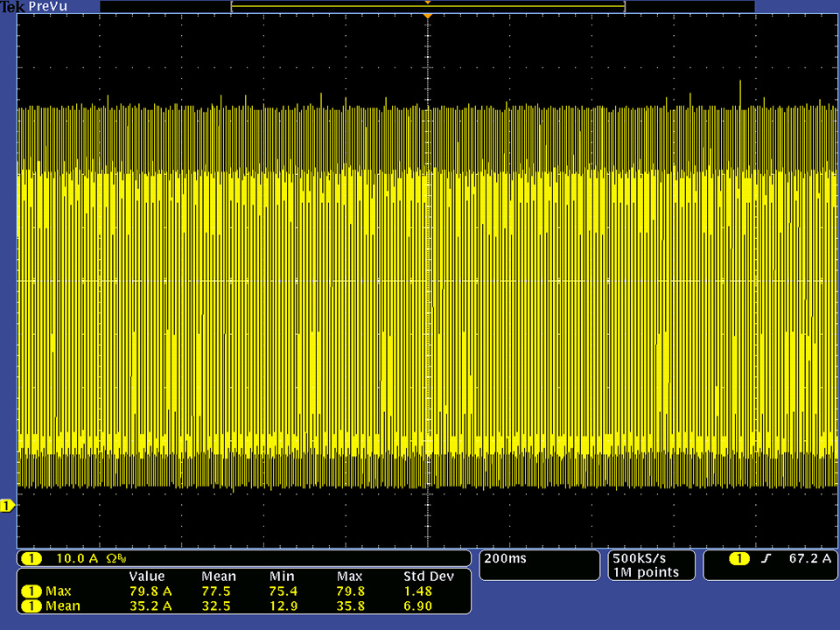Click the record view bar at top

click(x=427, y=6)
